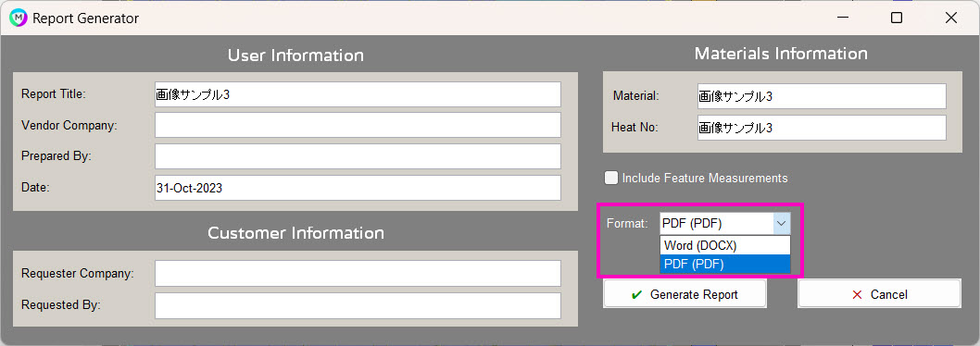
Task: Click the Material input field
Action: point(822,96)
